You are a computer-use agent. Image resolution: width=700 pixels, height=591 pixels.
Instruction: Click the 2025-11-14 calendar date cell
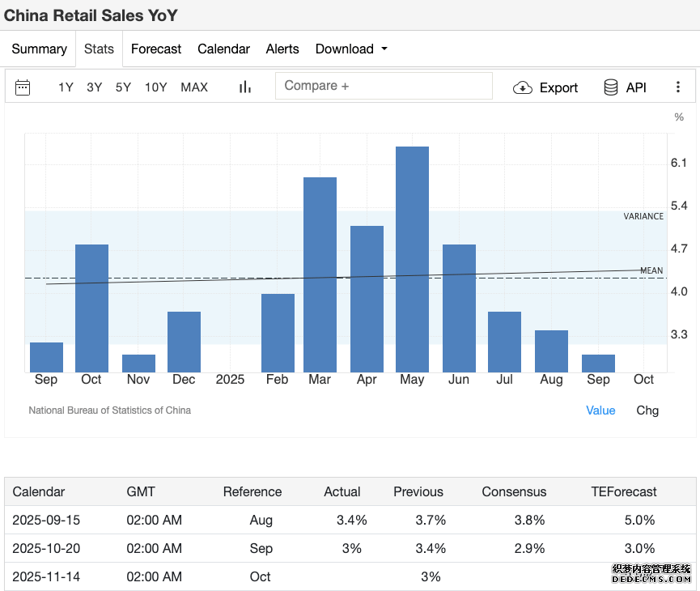pos(46,576)
